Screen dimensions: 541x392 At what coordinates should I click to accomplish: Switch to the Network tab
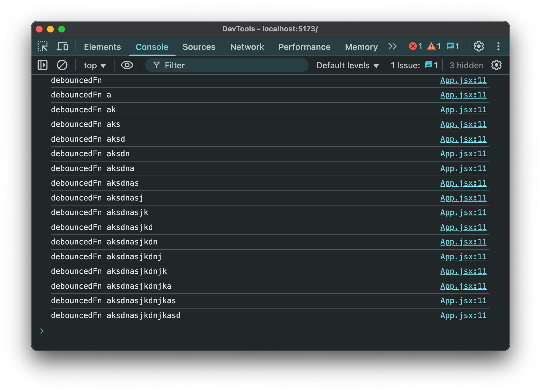247,47
